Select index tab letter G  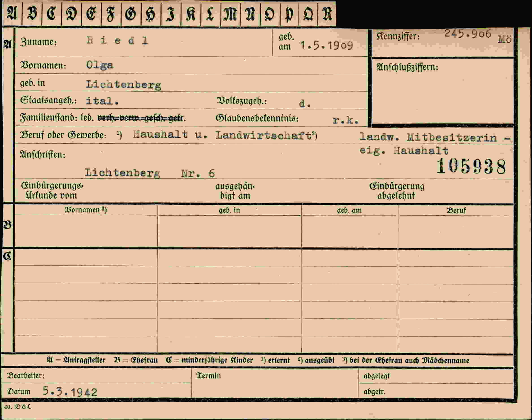pyautogui.click(x=131, y=13)
